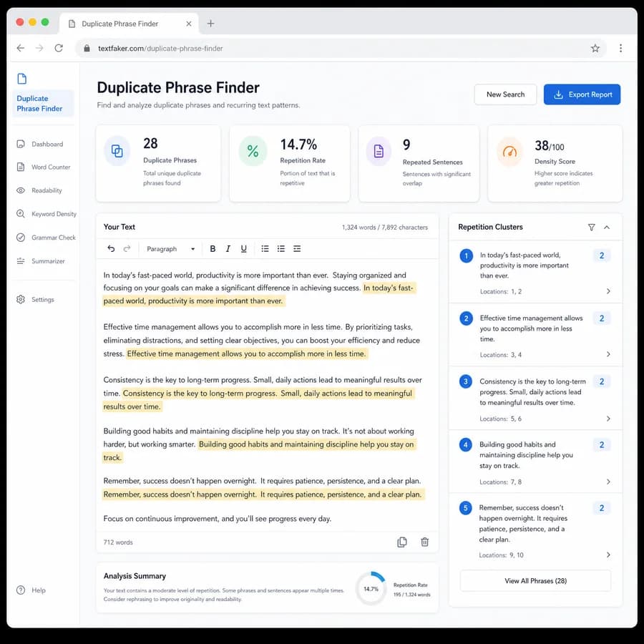Filter the Repetition Clusters list

592,227
